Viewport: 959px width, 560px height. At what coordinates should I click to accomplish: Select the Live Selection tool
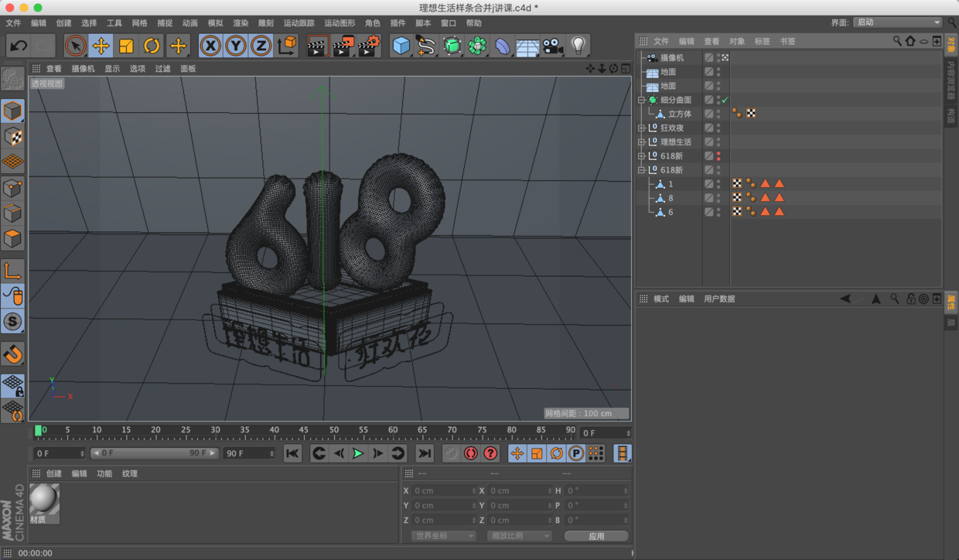75,46
